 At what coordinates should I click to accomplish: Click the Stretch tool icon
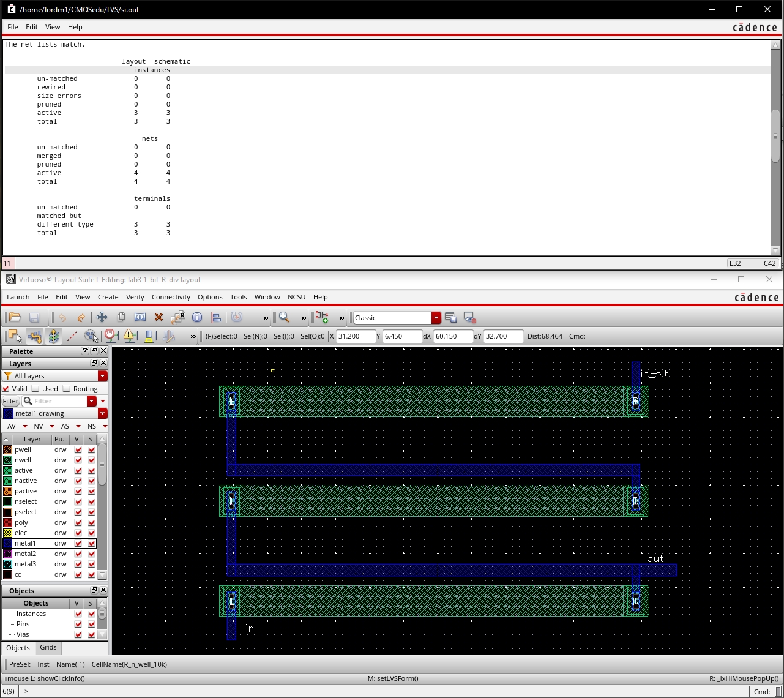pyautogui.click(x=140, y=317)
